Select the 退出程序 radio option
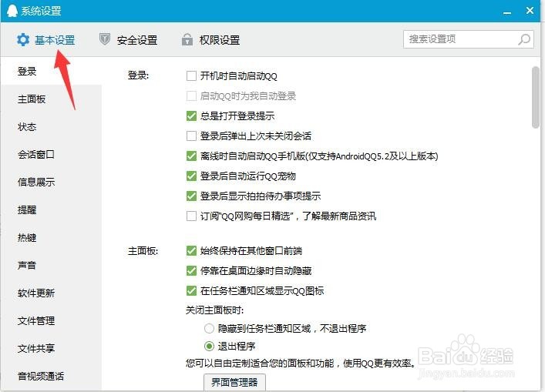The height and width of the screenshot is (392, 545). pos(209,346)
